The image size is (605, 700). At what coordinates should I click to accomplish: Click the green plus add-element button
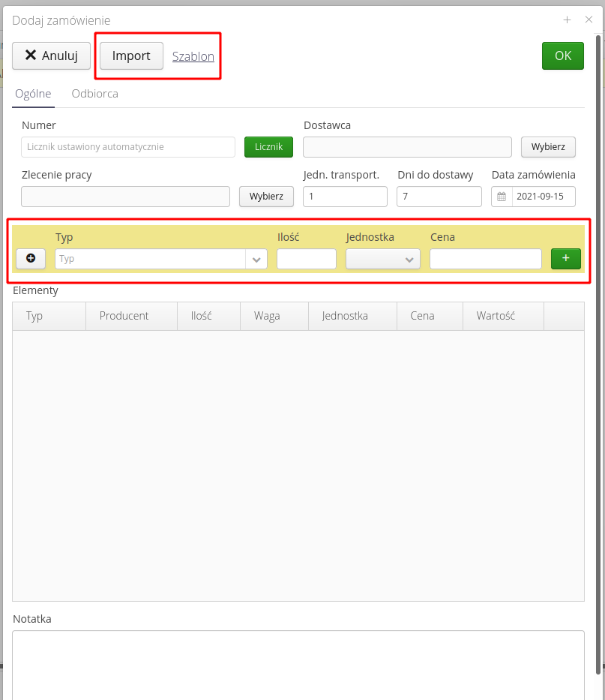[x=565, y=258]
